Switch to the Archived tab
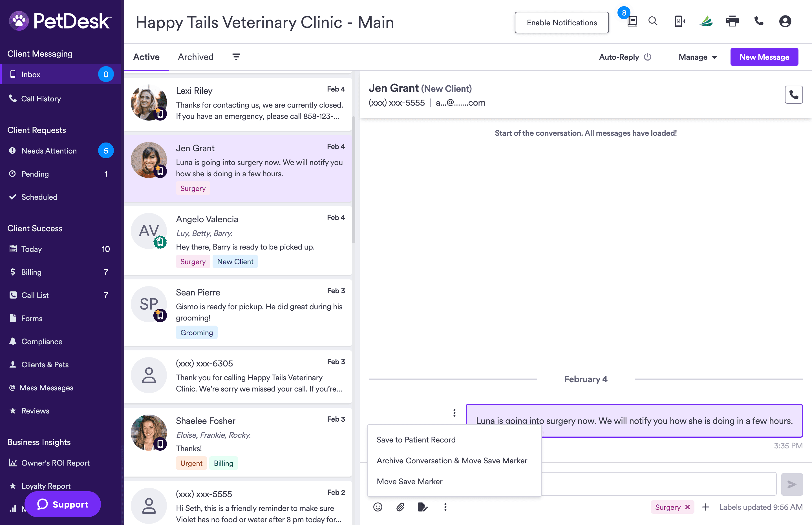This screenshot has width=812, height=525. 195,57
